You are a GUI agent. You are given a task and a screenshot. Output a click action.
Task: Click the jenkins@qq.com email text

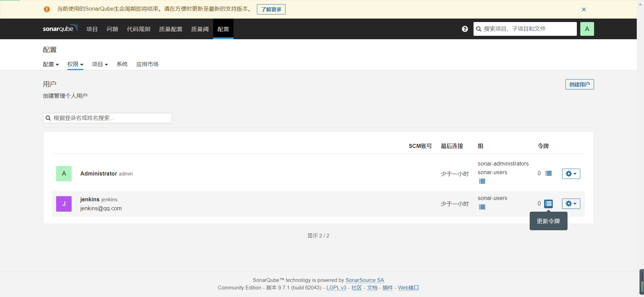tap(101, 209)
